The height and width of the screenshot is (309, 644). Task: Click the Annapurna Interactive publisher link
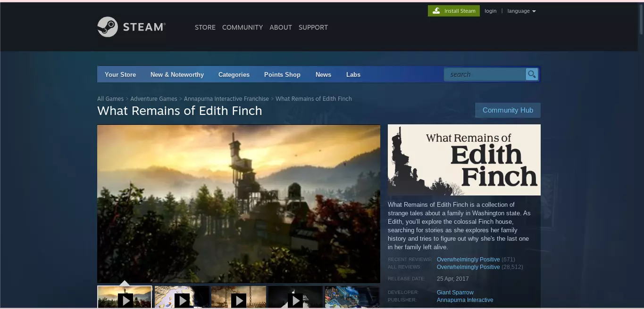(465, 300)
